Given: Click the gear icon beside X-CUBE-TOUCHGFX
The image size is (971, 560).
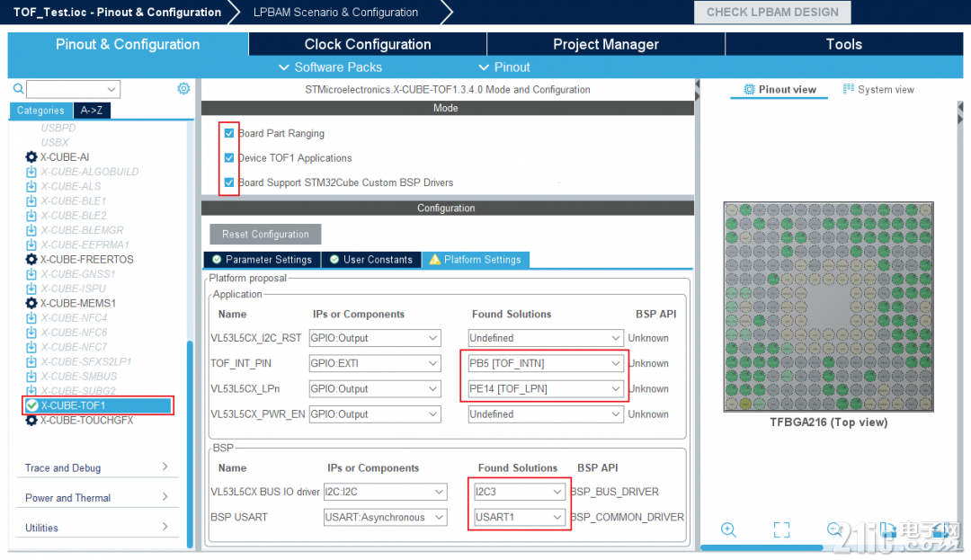Looking at the screenshot, I should pos(31,420).
